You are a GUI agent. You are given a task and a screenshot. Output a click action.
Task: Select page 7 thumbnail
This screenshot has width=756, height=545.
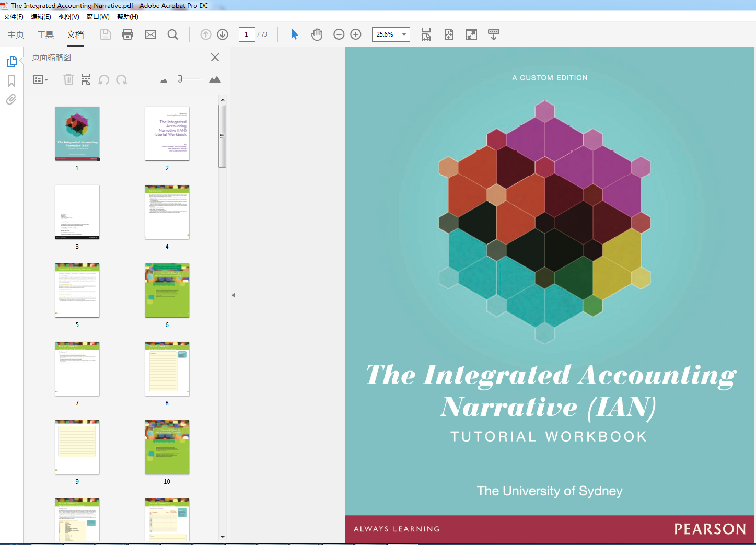(x=77, y=369)
